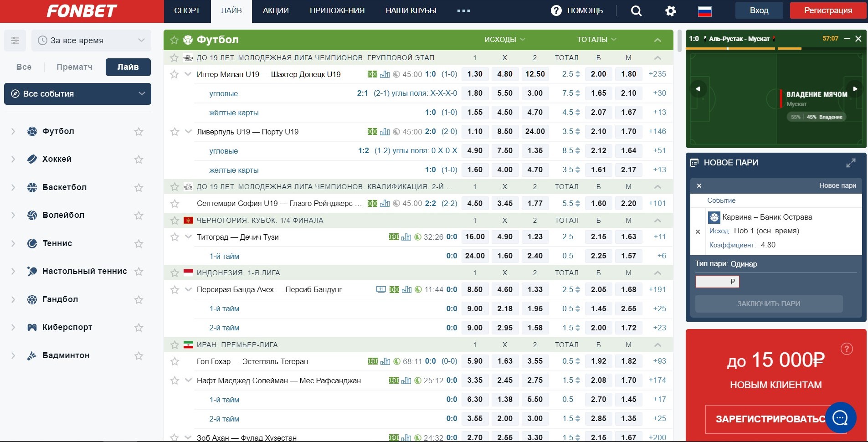Click the Настольный теннис sidebar icon
The image size is (868, 442).
(32, 271)
